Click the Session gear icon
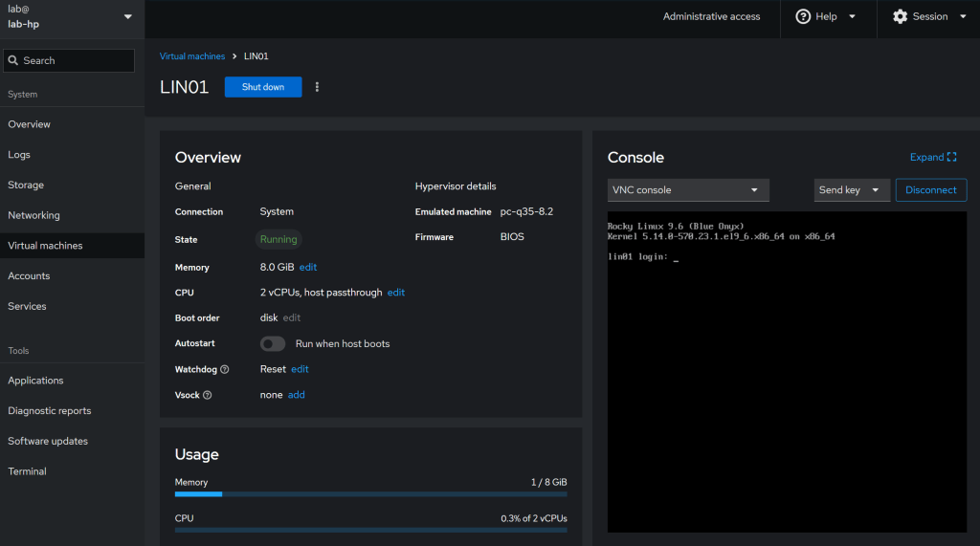 pyautogui.click(x=900, y=16)
